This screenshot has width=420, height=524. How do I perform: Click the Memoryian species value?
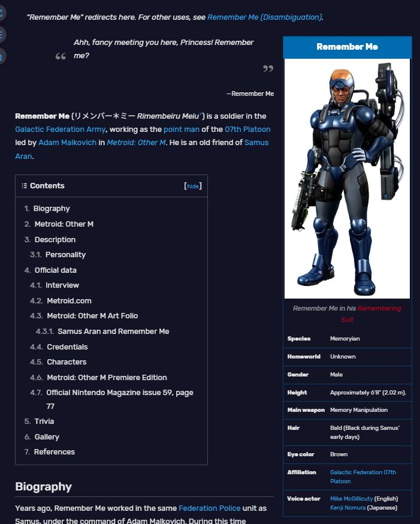click(x=345, y=339)
